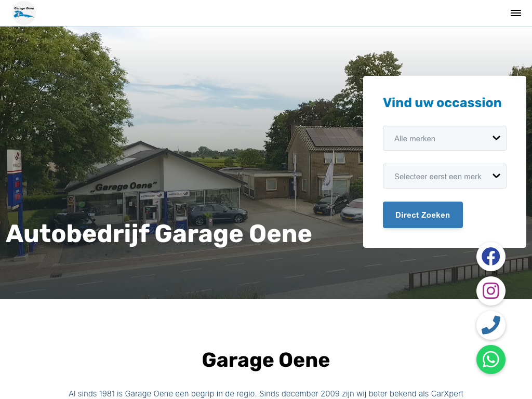Click the Garage Oene logo in header
532x399 pixels.
tap(24, 13)
